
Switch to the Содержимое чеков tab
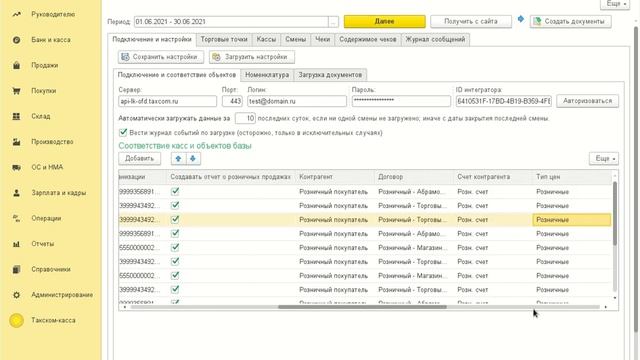tap(368, 40)
